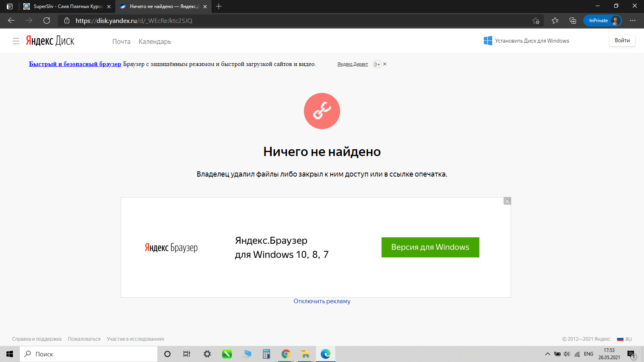
Task: Open a new browser tab
Action: [x=219, y=6]
